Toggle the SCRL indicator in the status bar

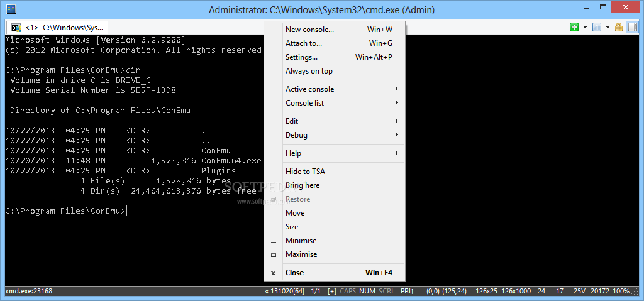(387, 291)
